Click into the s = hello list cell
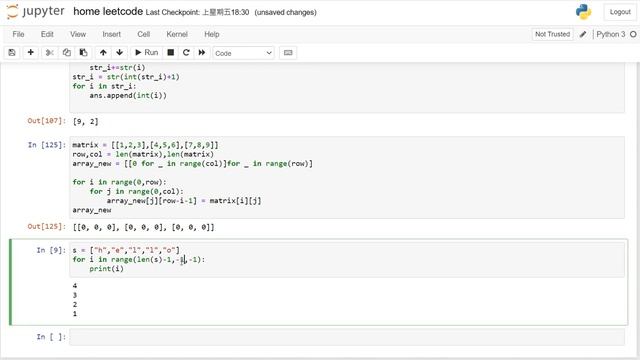The height and width of the screenshot is (360, 640). (x=347, y=259)
